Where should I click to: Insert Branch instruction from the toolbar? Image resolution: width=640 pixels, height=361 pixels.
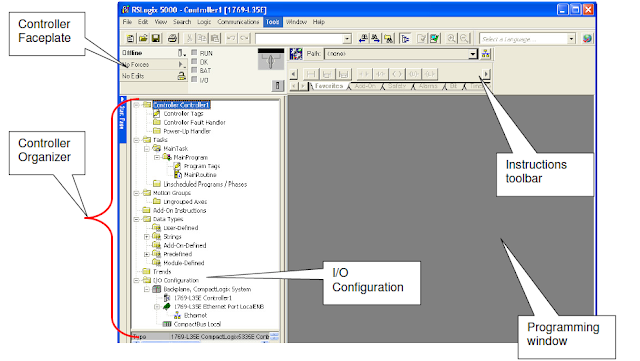(x=327, y=74)
